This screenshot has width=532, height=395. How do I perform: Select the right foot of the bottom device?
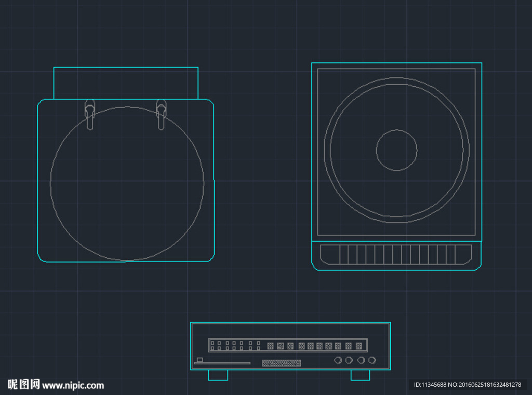361,375
